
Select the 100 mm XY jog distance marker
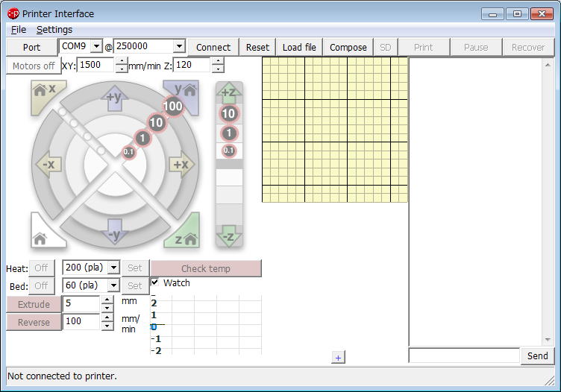(x=173, y=106)
